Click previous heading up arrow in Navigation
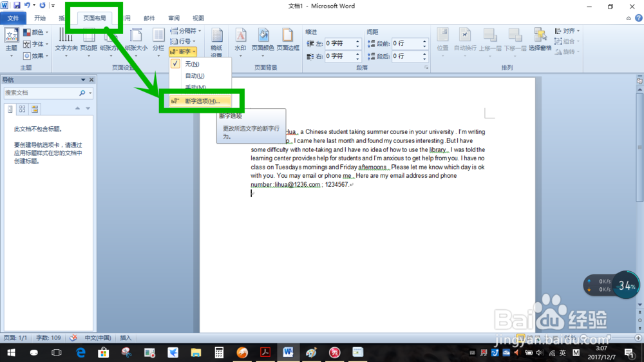This screenshot has width=644, height=362. (77, 108)
